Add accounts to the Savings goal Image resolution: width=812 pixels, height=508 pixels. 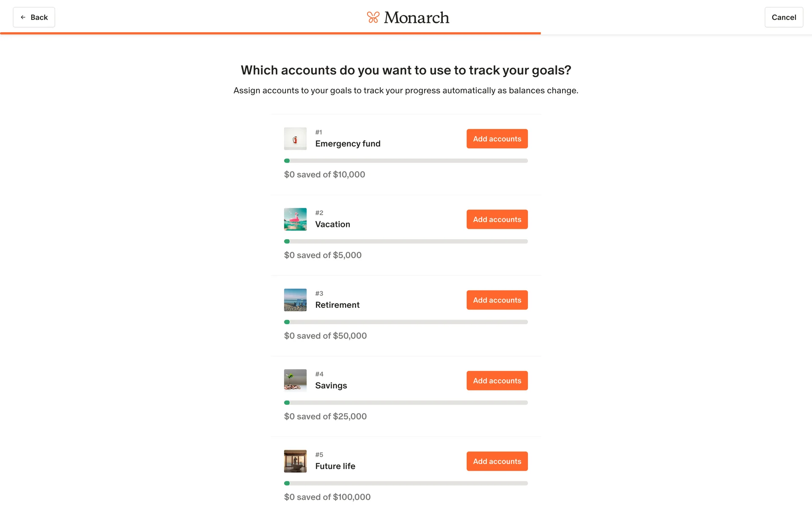point(497,381)
